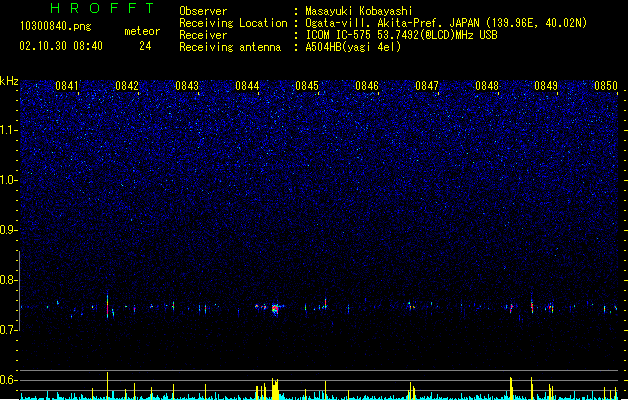The width and height of the screenshot is (629, 400).
Task: Select the A504HB(yagi 4el) antenna value
Action: coord(353,47)
